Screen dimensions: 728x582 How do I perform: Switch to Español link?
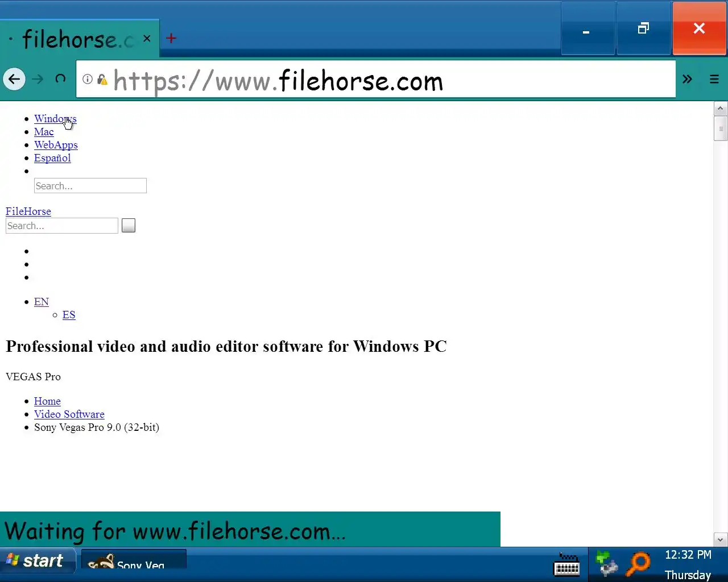52,157
